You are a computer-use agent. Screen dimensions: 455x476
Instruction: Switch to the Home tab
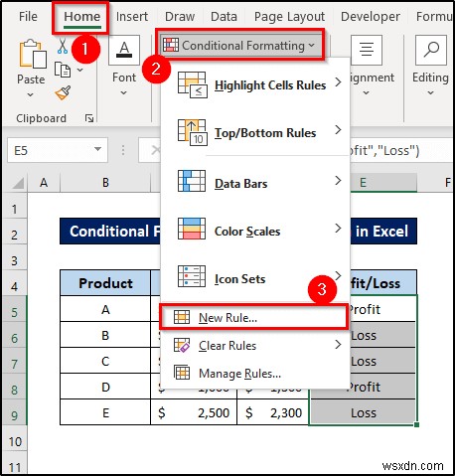click(x=82, y=17)
